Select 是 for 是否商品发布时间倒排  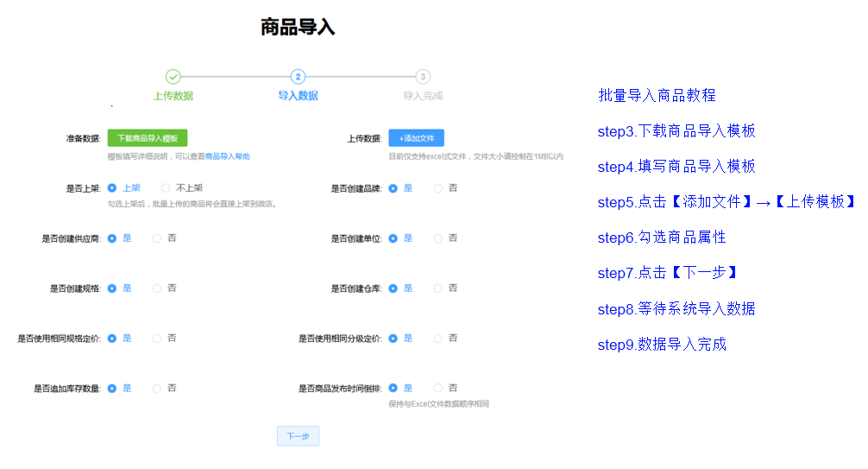coord(393,388)
